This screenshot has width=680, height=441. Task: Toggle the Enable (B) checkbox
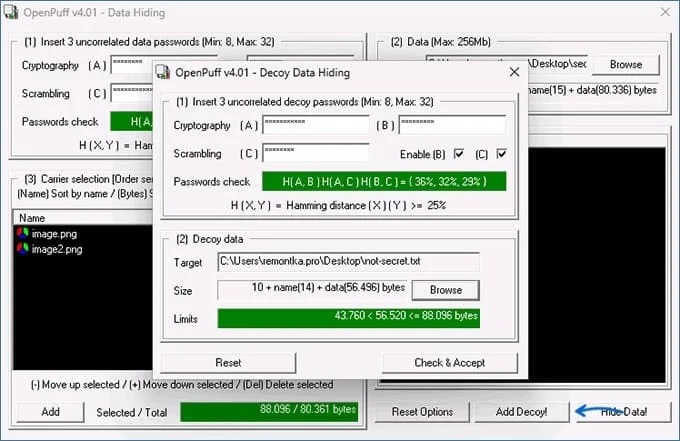point(459,154)
